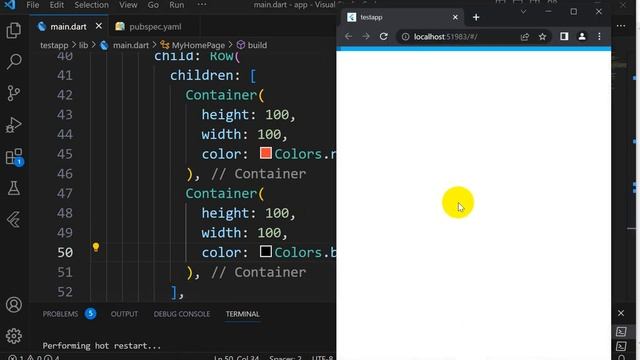
Task: Click the errors and warnings status item
Action: pyautogui.click(x=34, y=358)
